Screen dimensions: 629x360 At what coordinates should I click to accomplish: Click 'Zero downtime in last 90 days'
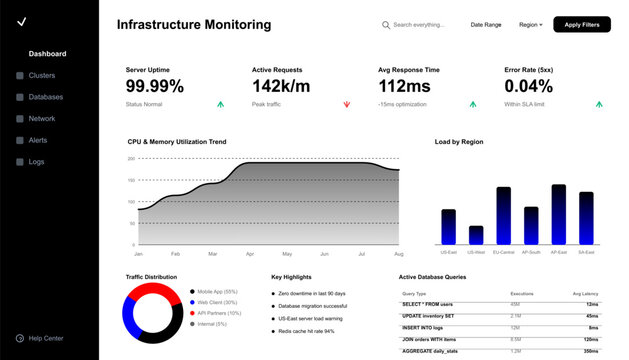point(312,294)
